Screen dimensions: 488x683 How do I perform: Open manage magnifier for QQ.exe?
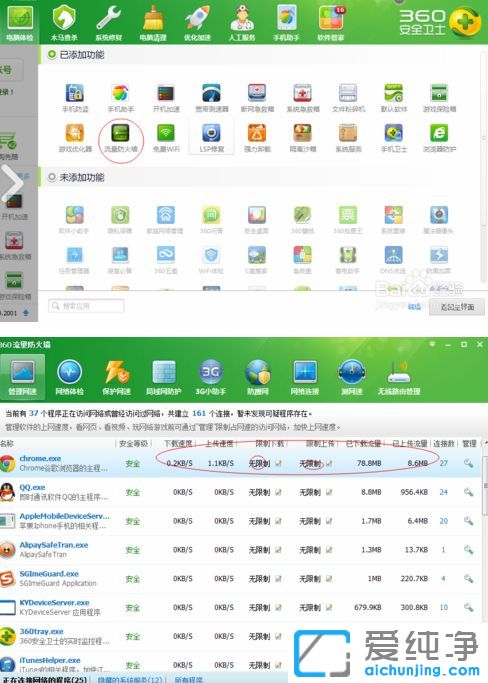[468, 492]
